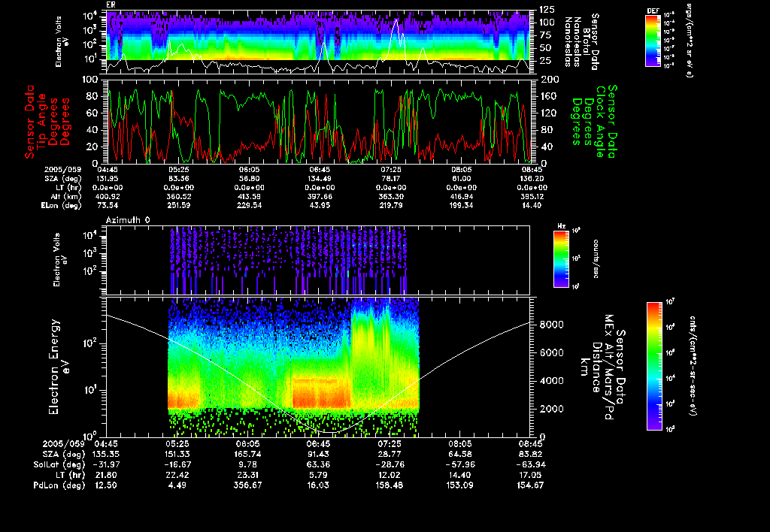Click the SZA value 78.17
The width and height of the screenshot is (770, 532).
click(x=390, y=179)
